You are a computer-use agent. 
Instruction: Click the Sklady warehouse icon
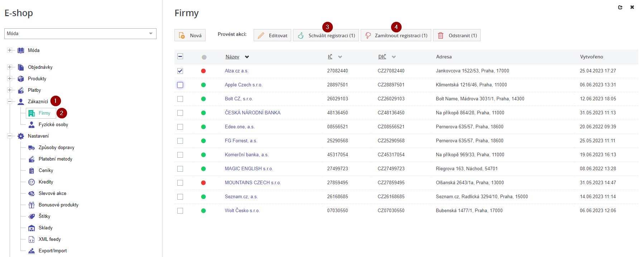pyautogui.click(x=32, y=228)
